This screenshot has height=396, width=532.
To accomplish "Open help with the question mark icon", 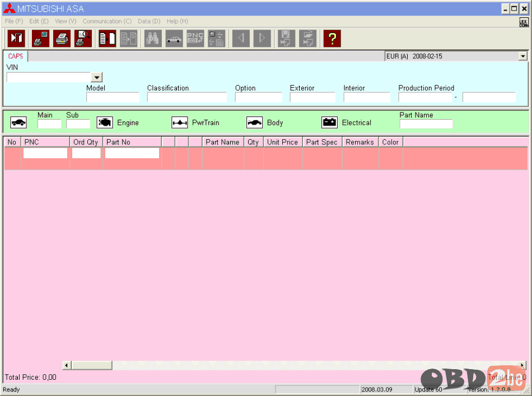I will coord(332,38).
